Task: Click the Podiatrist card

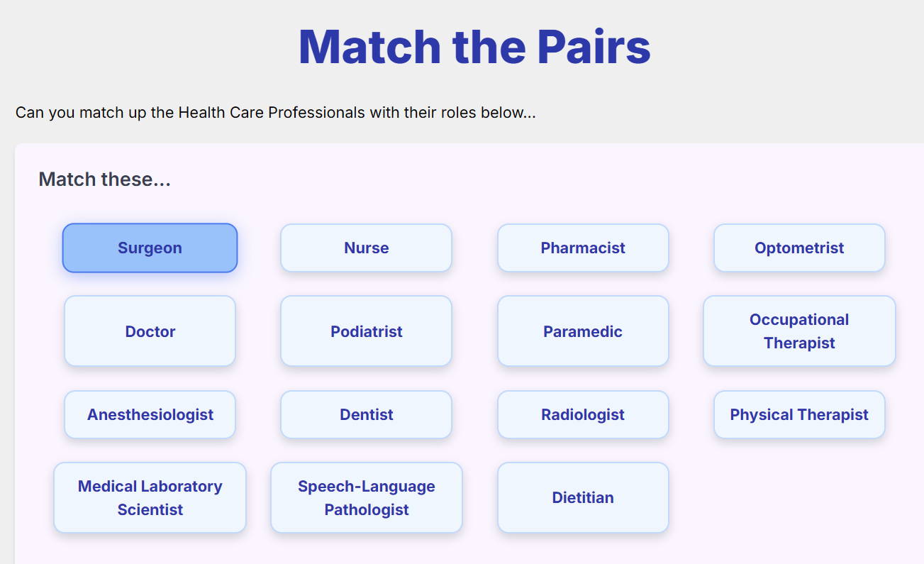Action: click(x=367, y=331)
